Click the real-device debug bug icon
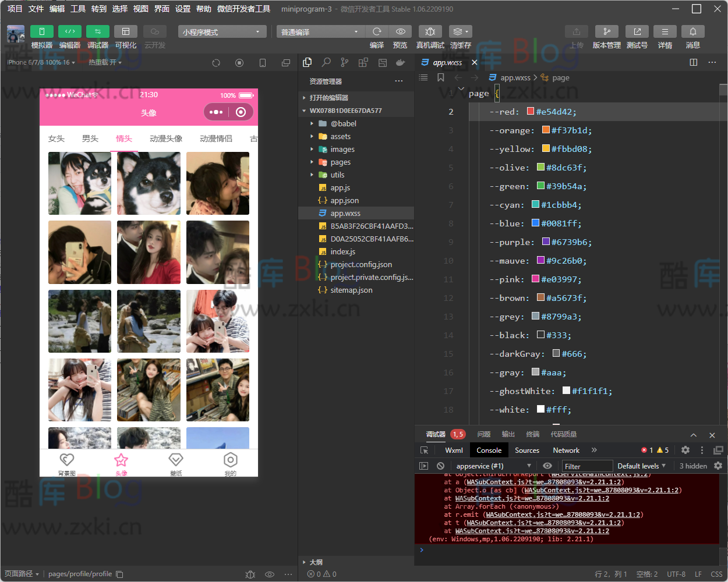The width and height of the screenshot is (728, 582). pos(430,31)
